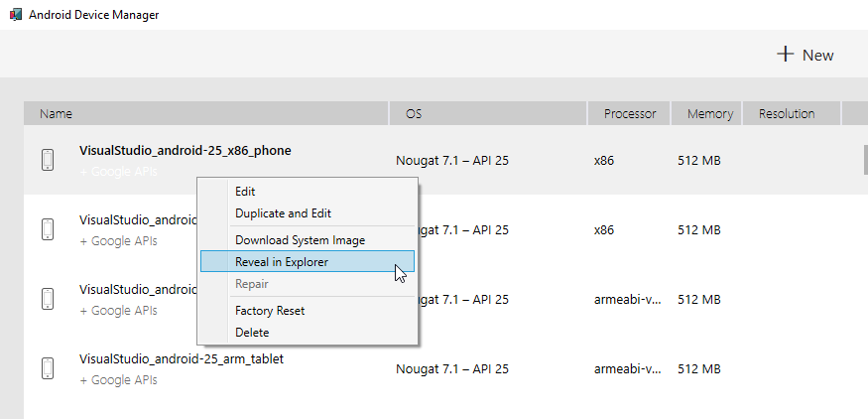Sort by the OS column header
The width and height of the screenshot is (868, 419).
(488, 113)
